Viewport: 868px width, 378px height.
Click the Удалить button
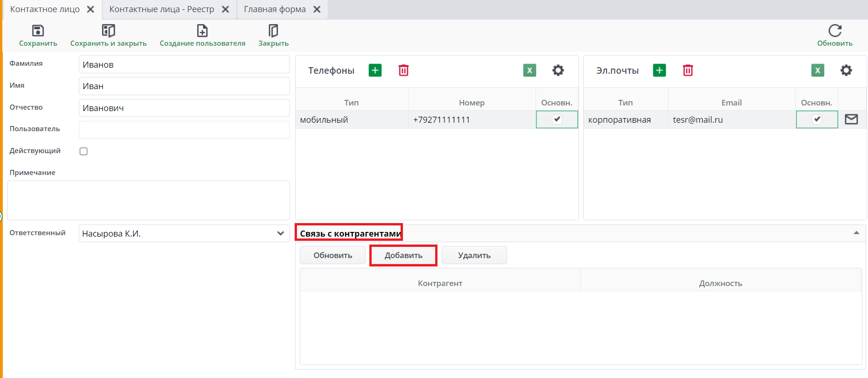[x=474, y=255]
